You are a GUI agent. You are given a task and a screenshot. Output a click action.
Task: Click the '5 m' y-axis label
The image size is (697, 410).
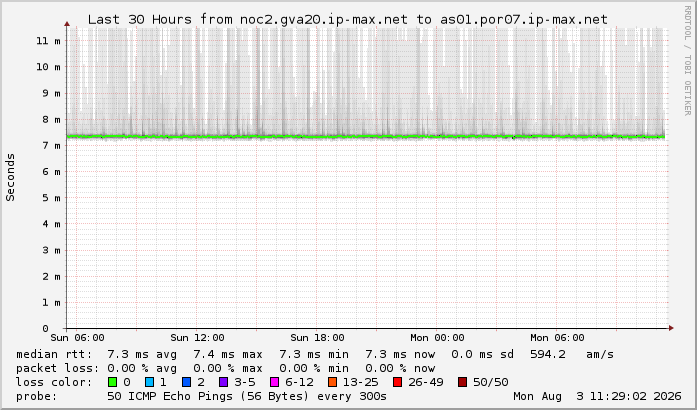coord(52,197)
